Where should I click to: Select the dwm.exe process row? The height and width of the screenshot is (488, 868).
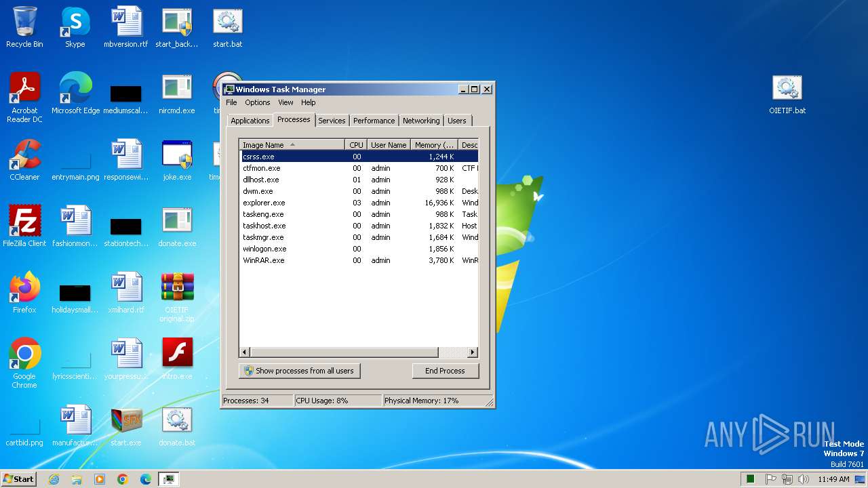[359, 191]
